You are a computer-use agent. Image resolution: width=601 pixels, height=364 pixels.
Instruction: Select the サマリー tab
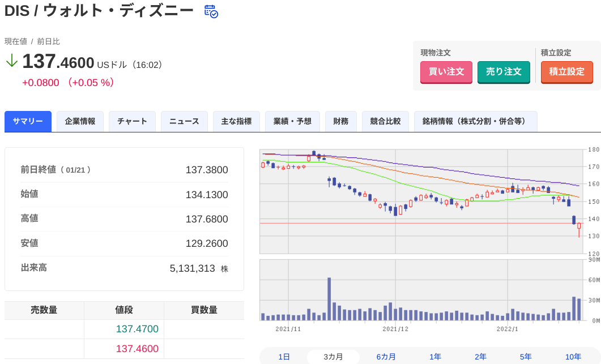pyautogui.click(x=28, y=122)
